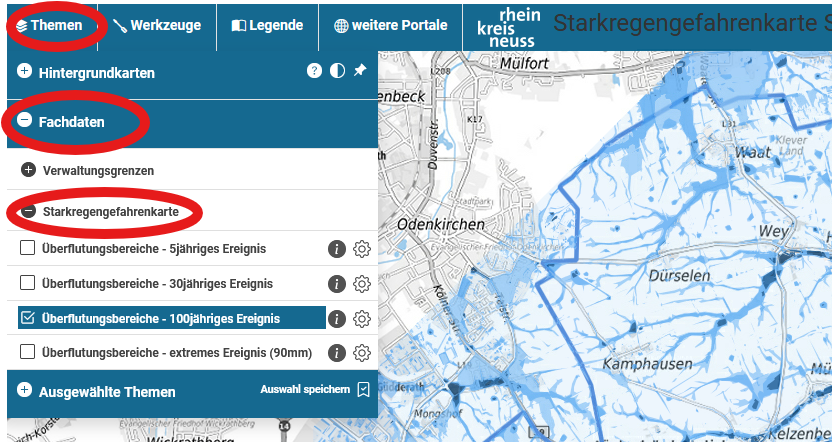
Task: Uncheck Überflutungsbereiche 100jähriges Ereignis layer
Action: tap(28, 318)
